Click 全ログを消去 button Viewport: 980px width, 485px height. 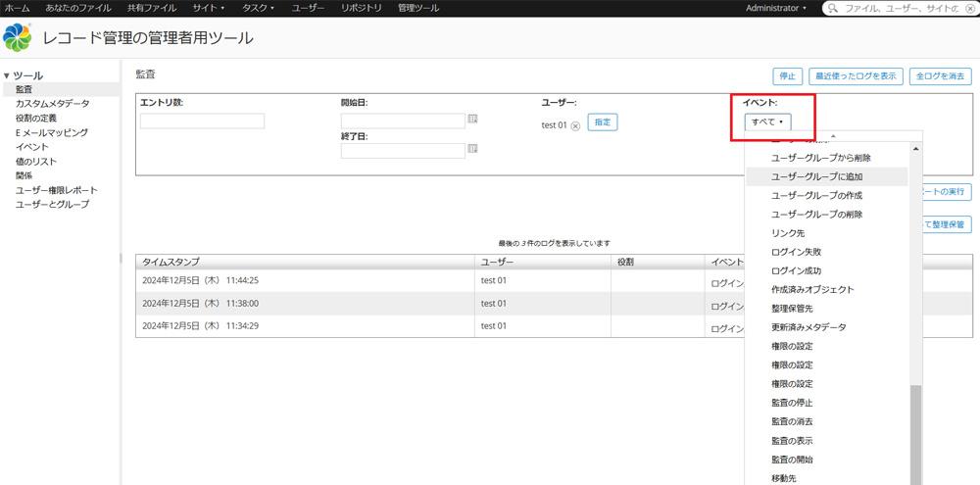coord(941,76)
